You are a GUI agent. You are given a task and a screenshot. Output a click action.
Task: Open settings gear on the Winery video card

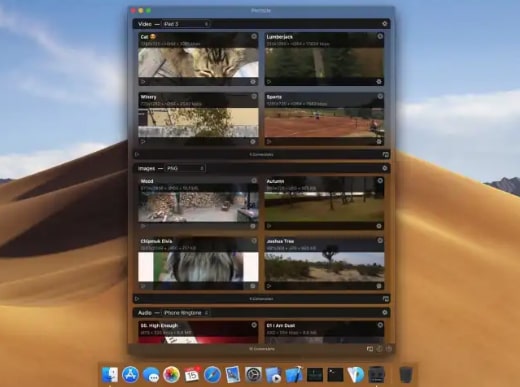tap(253, 142)
